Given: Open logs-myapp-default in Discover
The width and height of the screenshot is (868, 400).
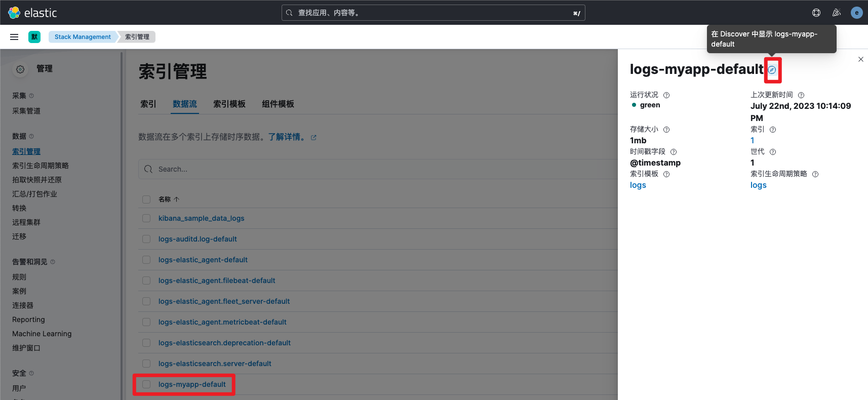Looking at the screenshot, I should [772, 70].
